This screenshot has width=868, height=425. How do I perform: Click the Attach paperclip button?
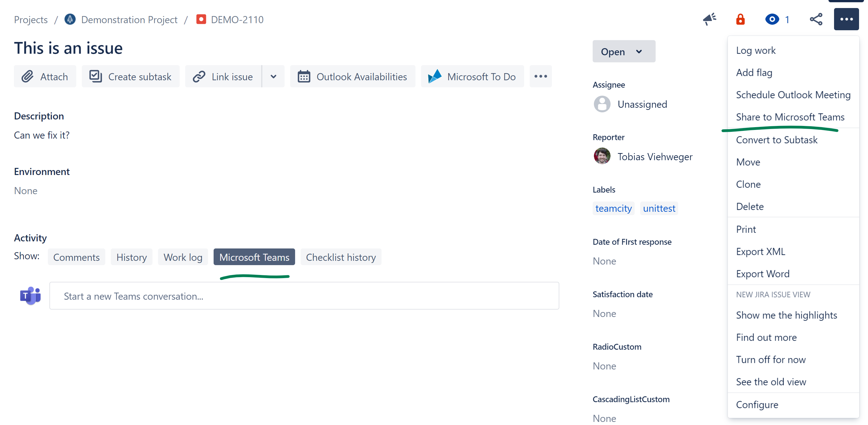pyautogui.click(x=45, y=77)
